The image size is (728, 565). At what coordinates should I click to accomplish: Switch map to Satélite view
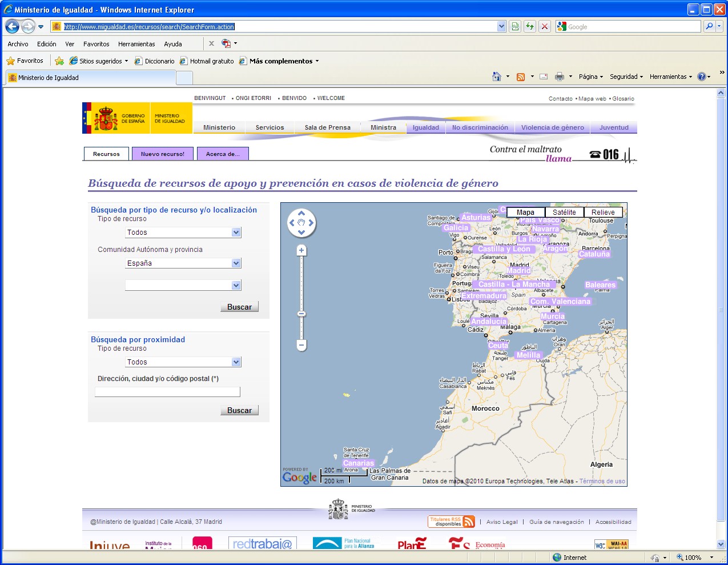[564, 212]
